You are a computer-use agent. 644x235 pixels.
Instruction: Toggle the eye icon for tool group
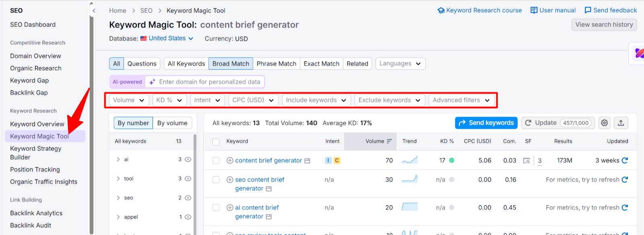coord(188,179)
